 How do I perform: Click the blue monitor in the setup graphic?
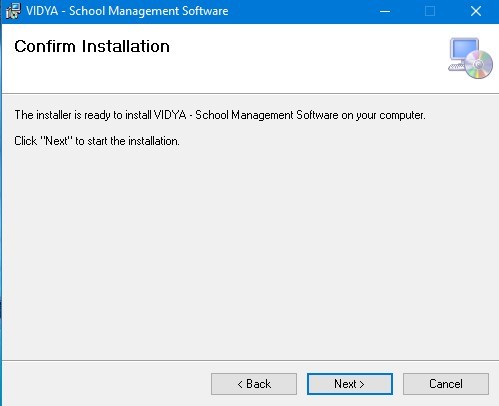(464, 50)
